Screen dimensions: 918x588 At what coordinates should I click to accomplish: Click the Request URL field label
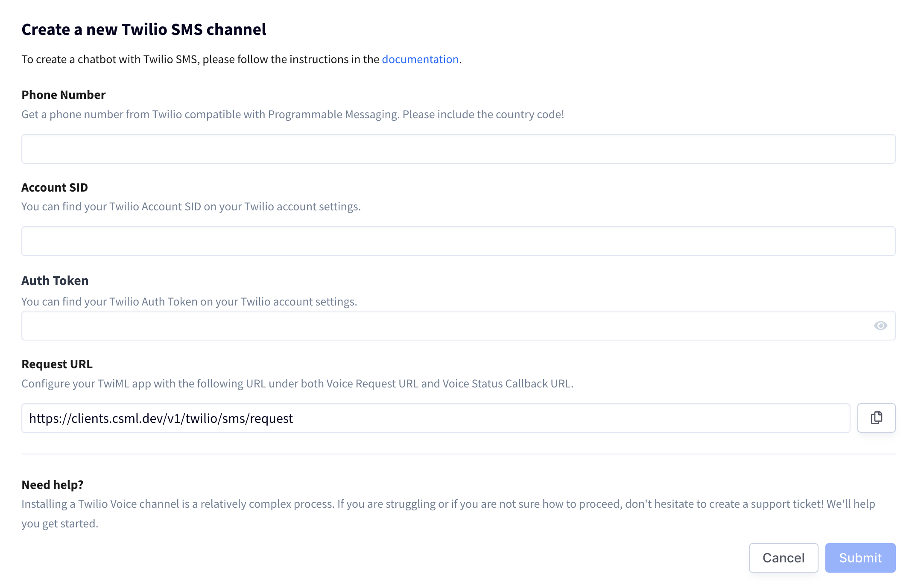(x=57, y=364)
